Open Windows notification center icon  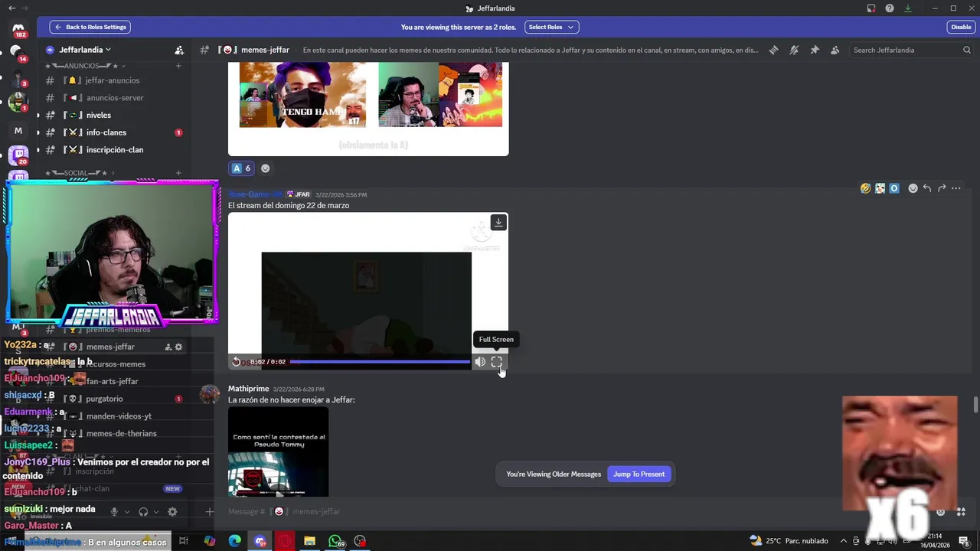[x=963, y=541]
